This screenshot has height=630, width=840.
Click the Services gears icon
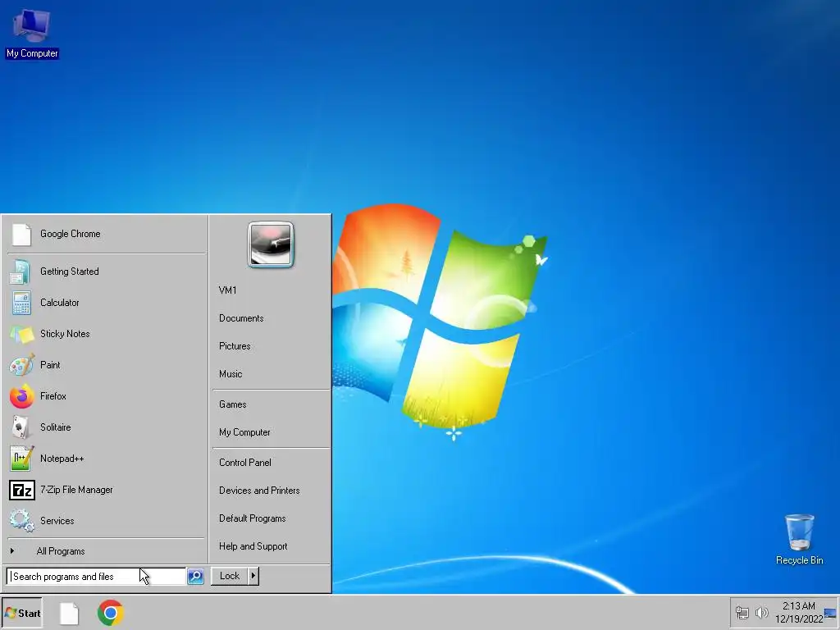coord(21,521)
